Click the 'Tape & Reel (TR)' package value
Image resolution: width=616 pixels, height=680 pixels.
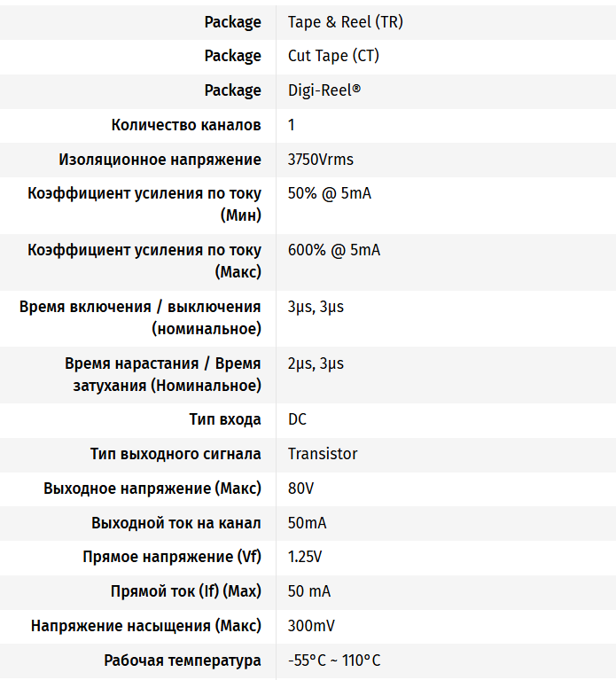coord(345,22)
